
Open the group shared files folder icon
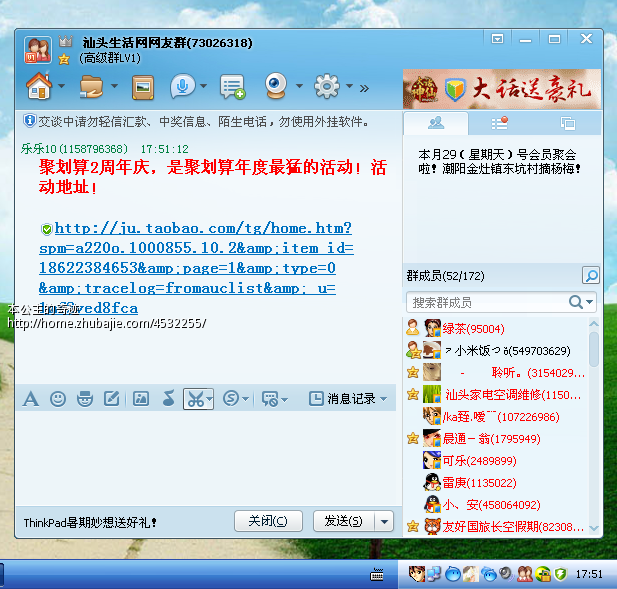pos(91,86)
